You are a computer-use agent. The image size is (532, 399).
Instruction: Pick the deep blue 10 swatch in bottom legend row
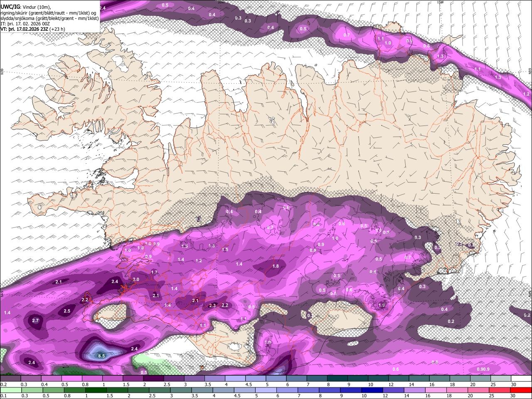(x=372, y=390)
